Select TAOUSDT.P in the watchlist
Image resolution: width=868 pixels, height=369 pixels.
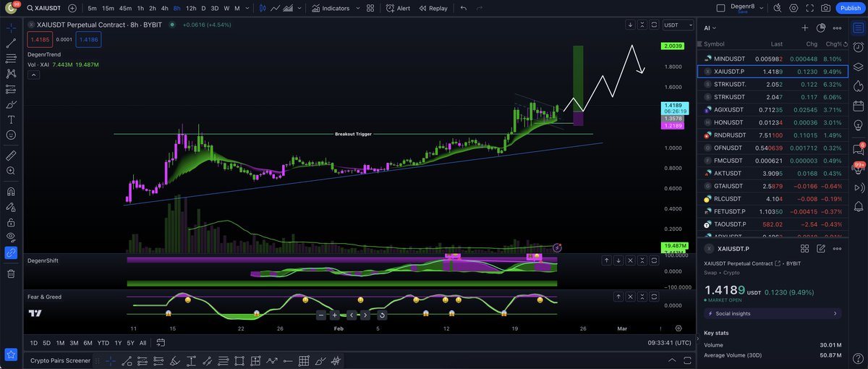[773, 224]
